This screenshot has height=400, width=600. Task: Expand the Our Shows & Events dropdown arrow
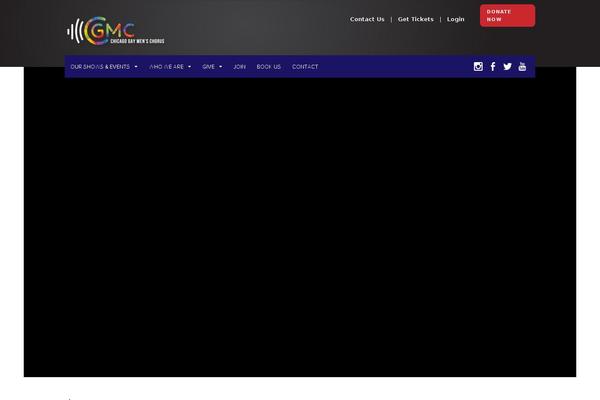coord(136,67)
